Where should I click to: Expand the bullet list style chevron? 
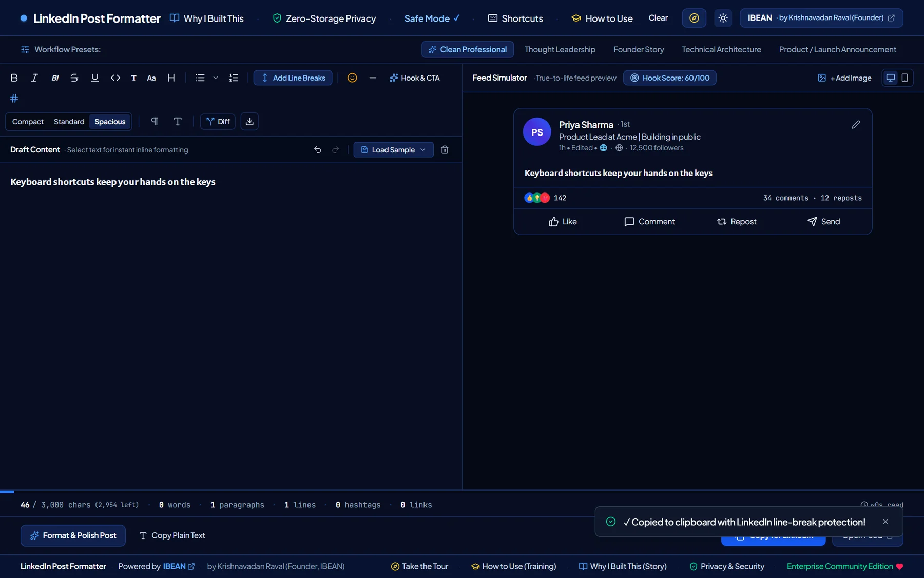pyautogui.click(x=216, y=78)
